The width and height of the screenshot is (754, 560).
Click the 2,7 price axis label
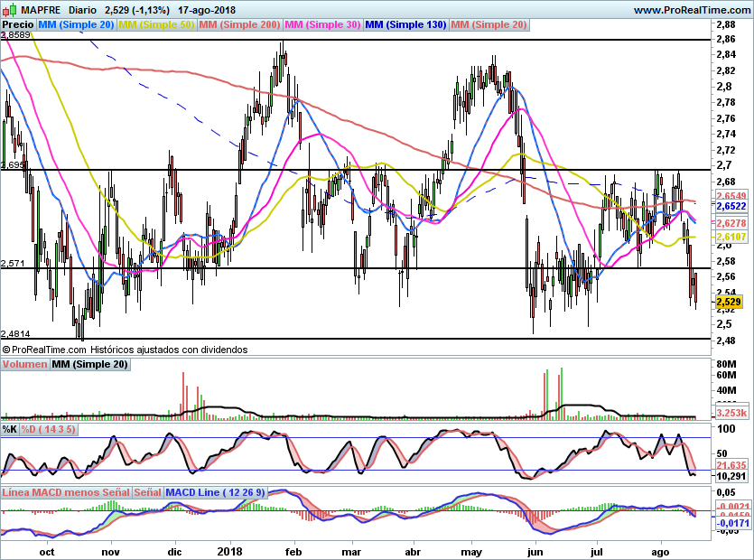pos(723,165)
